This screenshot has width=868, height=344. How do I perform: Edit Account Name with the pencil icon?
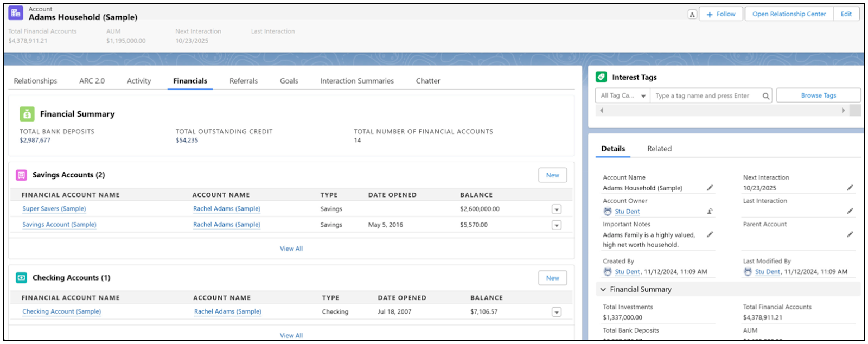point(710,188)
